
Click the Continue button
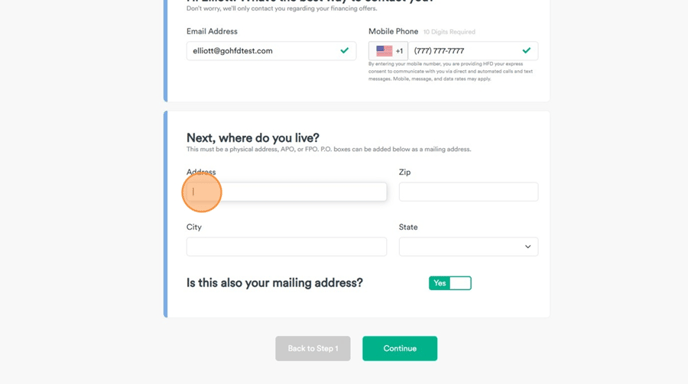[400, 348]
